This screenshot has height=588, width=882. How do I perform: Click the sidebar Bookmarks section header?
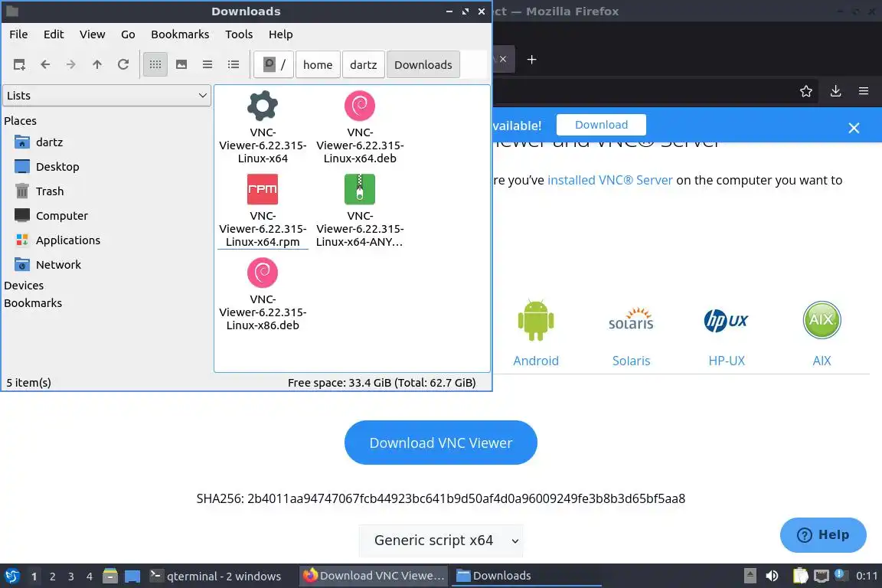click(33, 302)
